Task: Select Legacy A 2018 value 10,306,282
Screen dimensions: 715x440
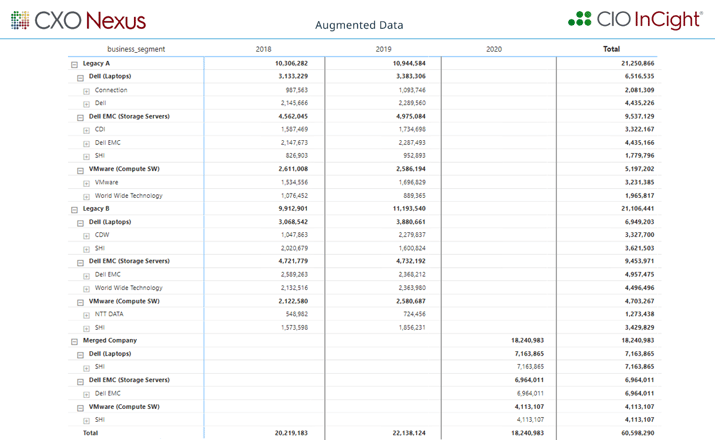Action: coord(291,63)
